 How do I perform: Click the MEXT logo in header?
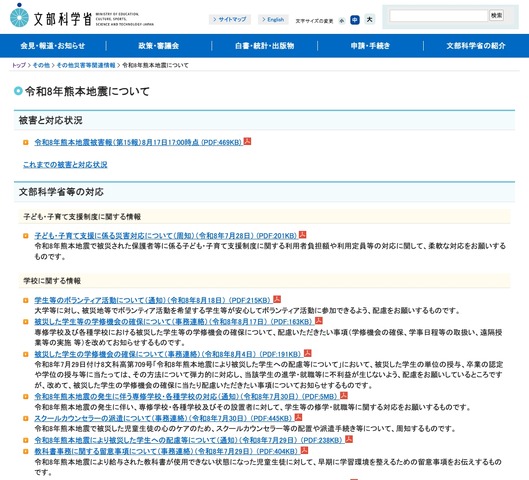82,16
